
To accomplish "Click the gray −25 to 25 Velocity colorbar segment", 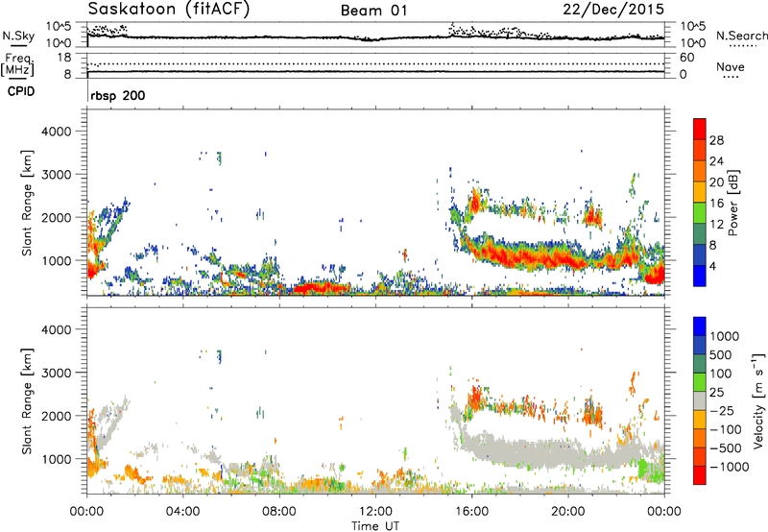I will (700, 400).
